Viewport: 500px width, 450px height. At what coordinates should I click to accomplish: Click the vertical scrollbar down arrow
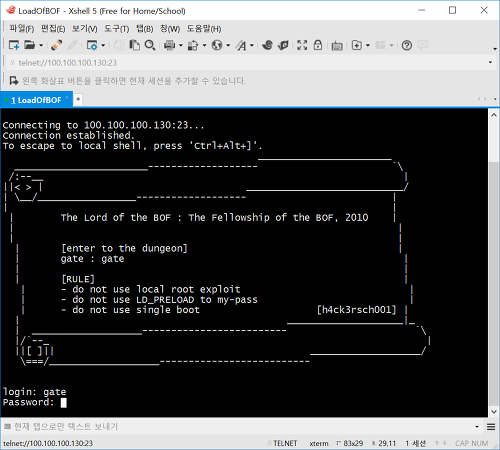pyautogui.click(x=494, y=412)
